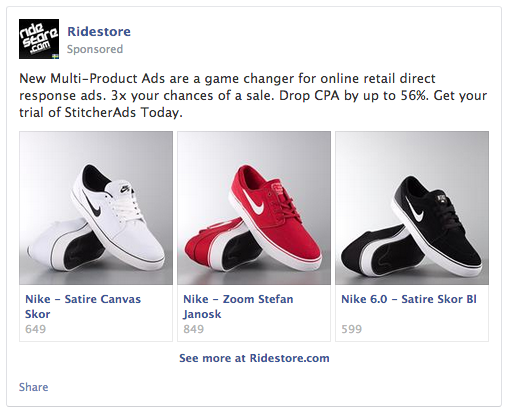This screenshot has height=415, width=510.
Task: Share this sponsored post
Action: point(33,387)
